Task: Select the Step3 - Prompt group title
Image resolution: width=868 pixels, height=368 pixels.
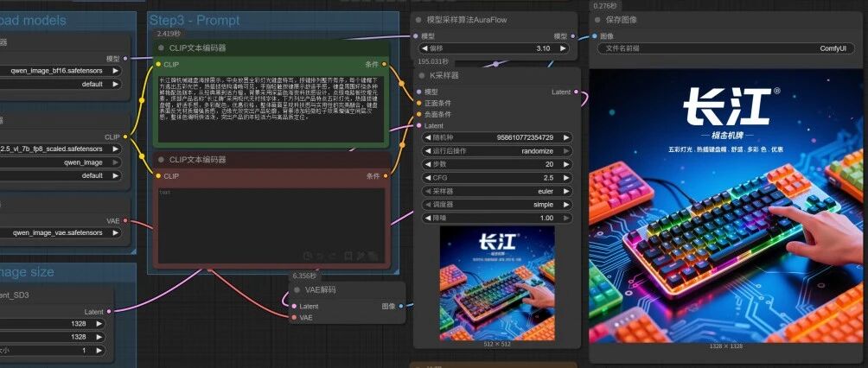Action: [195, 21]
